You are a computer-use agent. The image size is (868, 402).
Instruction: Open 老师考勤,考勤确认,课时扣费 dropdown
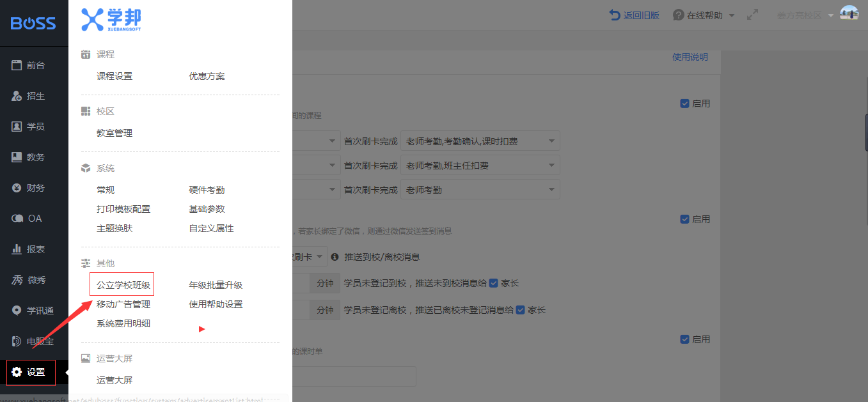coord(480,141)
